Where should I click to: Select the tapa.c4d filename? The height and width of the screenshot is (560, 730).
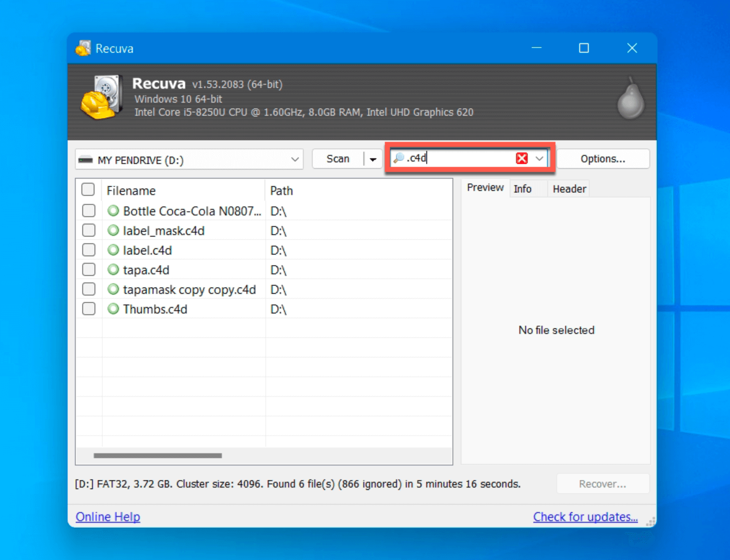coord(146,270)
